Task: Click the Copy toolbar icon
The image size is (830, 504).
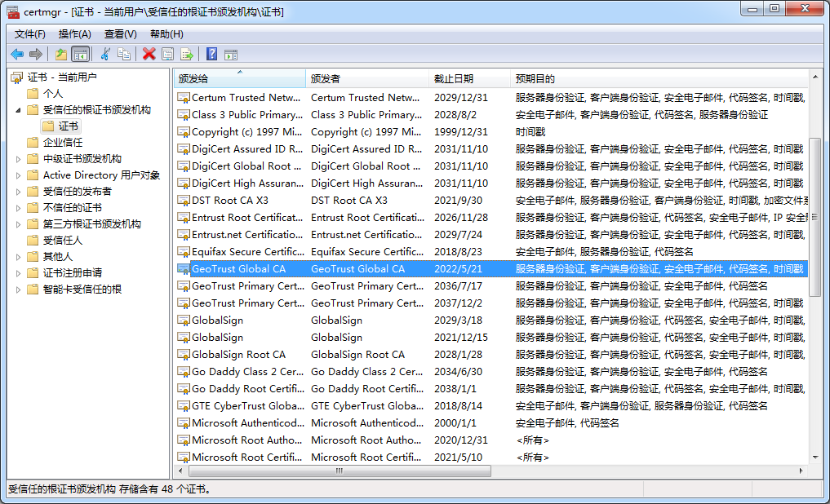Action: [x=124, y=54]
